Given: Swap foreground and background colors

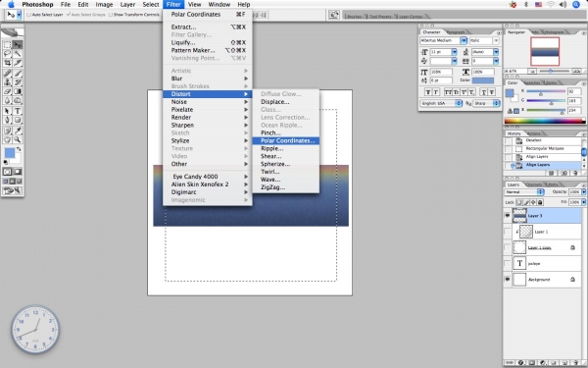Looking at the screenshot, I should [x=19, y=149].
